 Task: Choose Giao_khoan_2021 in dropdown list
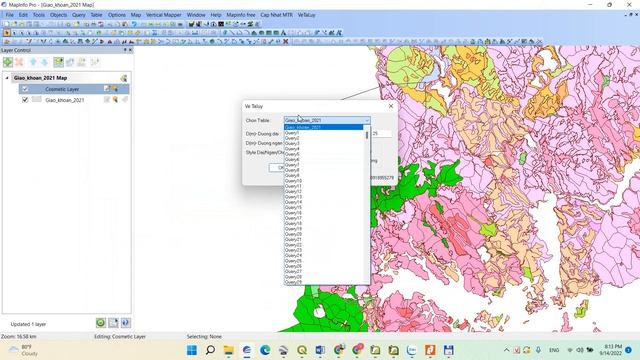(324, 127)
